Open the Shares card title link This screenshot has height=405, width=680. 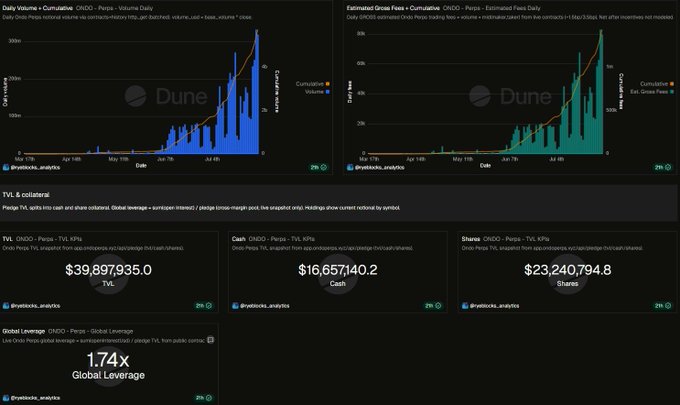[x=471, y=239]
